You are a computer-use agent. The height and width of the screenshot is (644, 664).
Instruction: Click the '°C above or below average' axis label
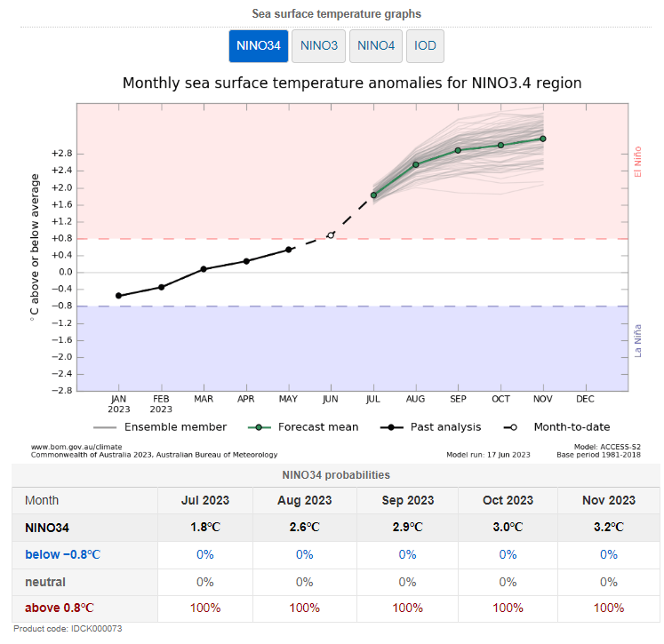35,247
